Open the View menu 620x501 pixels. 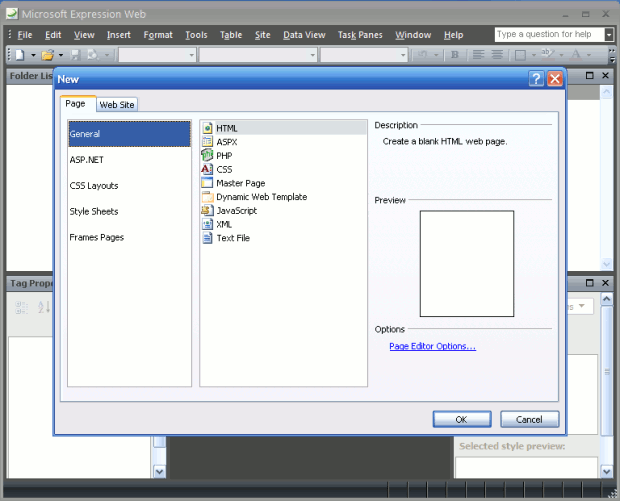(x=84, y=35)
